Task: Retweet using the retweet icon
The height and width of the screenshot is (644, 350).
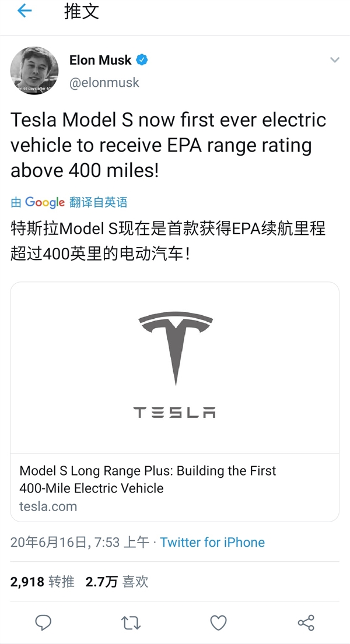Action: tap(131, 622)
